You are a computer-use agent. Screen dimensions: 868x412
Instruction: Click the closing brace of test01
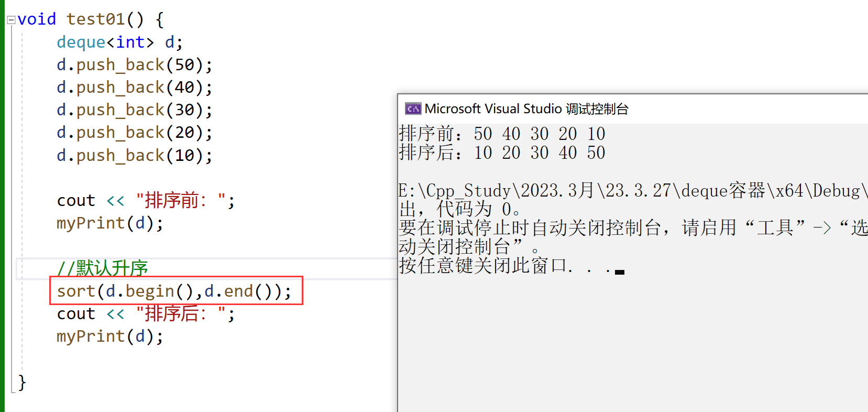21,382
